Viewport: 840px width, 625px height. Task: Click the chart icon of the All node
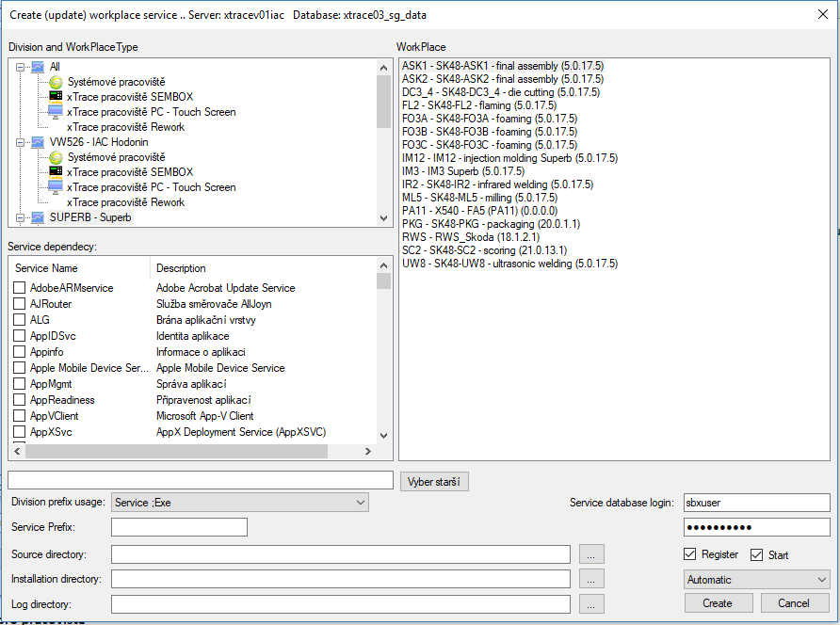[x=38, y=67]
